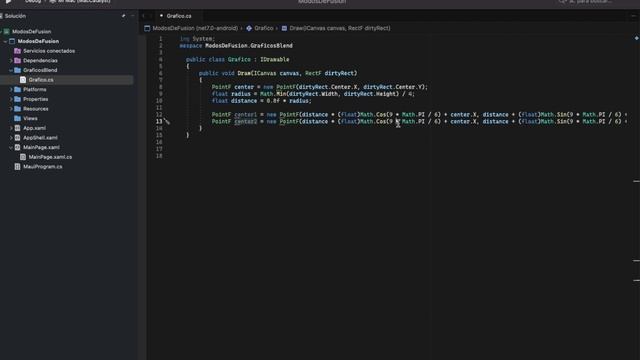640x360 pixels.
Task: Select the ModosDeFusion solution root node
Action: coord(31,31)
